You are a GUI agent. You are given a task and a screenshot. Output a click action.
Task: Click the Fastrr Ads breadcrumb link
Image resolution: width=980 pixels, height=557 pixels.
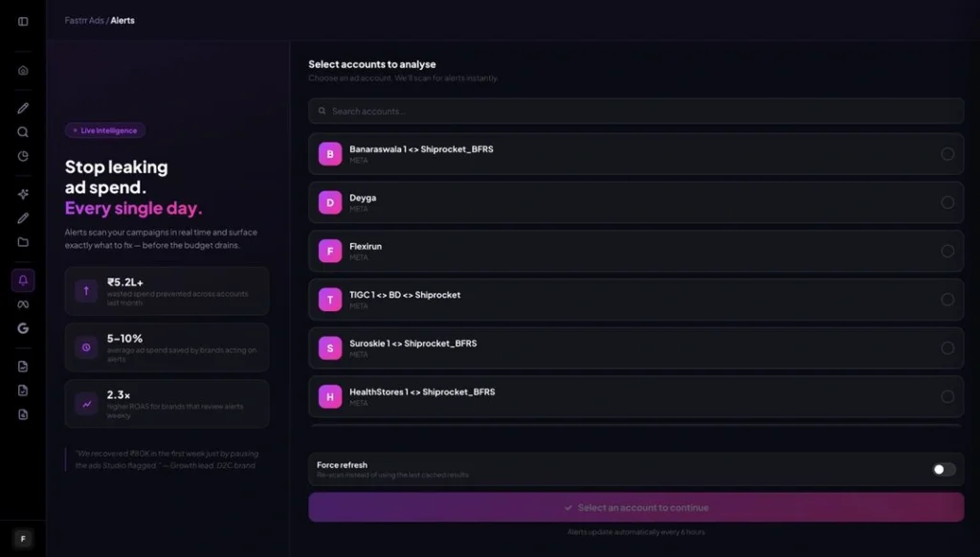click(84, 21)
